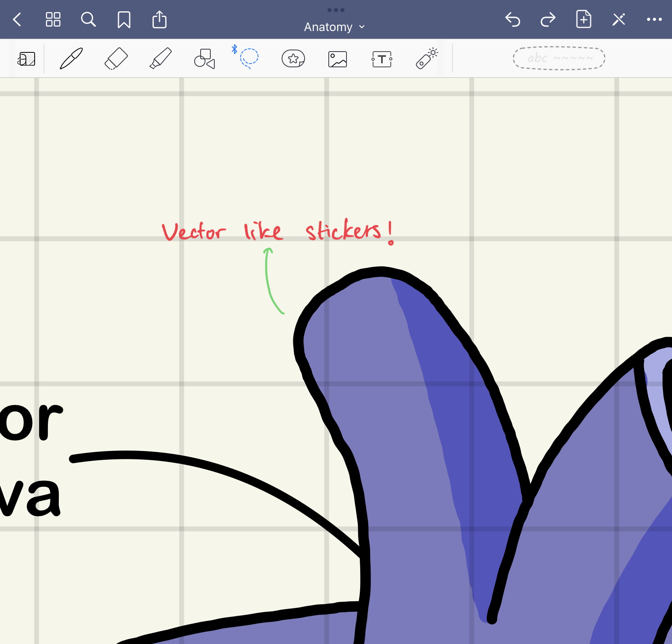The image size is (672, 644).
Task: Undo the last action
Action: coord(512,19)
